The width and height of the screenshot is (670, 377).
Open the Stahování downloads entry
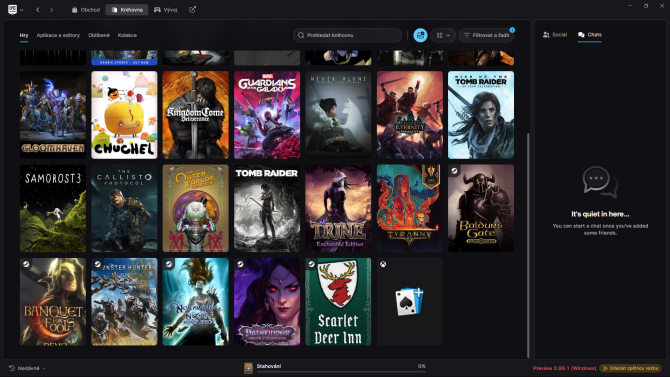click(x=335, y=368)
